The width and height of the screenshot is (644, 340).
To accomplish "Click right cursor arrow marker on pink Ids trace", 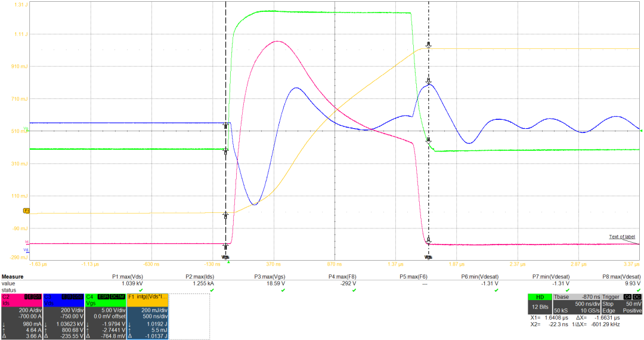I will [x=428, y=240].
